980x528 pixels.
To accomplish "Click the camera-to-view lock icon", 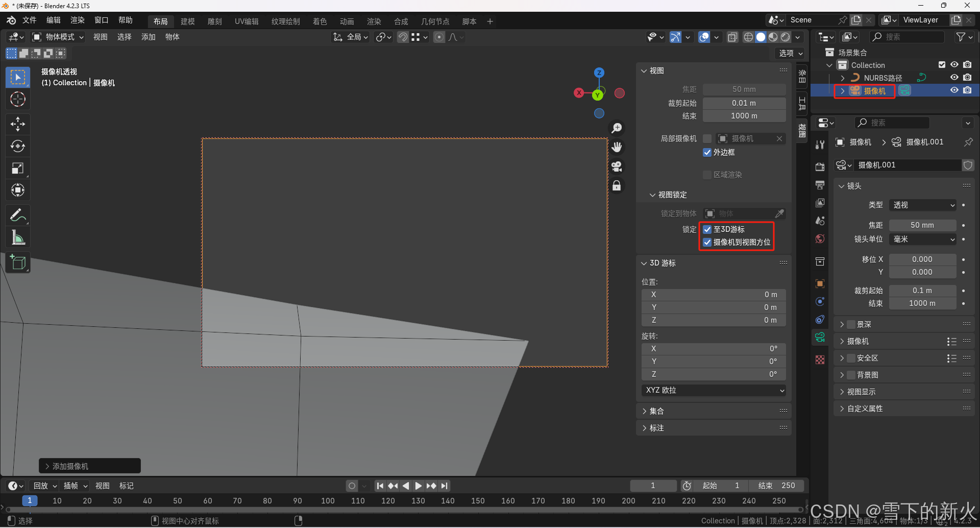I will [x=617, y=185].
